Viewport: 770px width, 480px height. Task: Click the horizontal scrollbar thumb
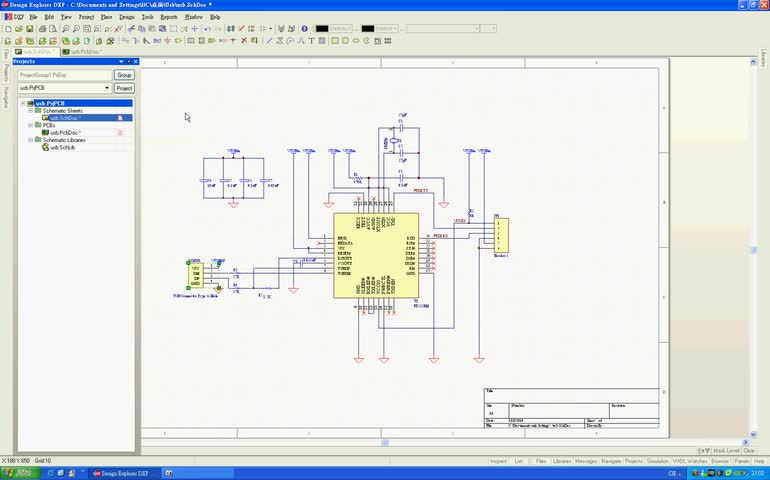pos(385,443)
